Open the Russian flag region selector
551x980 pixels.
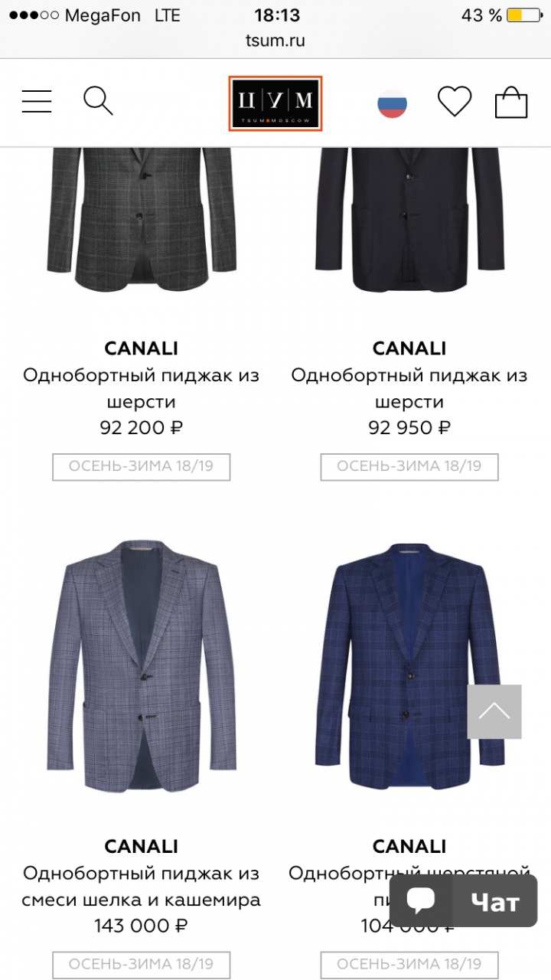click(x=392, y=103)
